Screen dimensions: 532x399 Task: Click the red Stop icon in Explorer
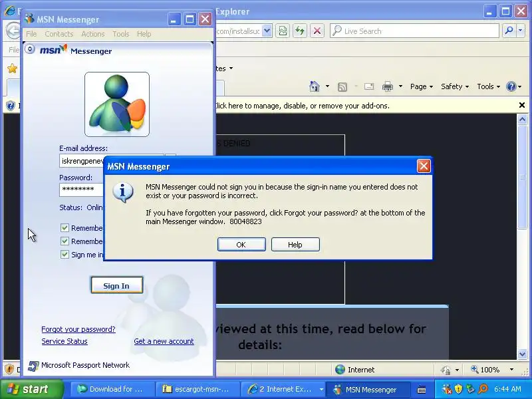point(317,31)
